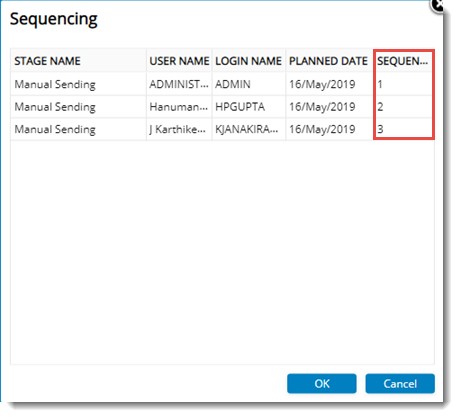
Task: Select first row's Manual Sending stage cell
Action: 78,84
